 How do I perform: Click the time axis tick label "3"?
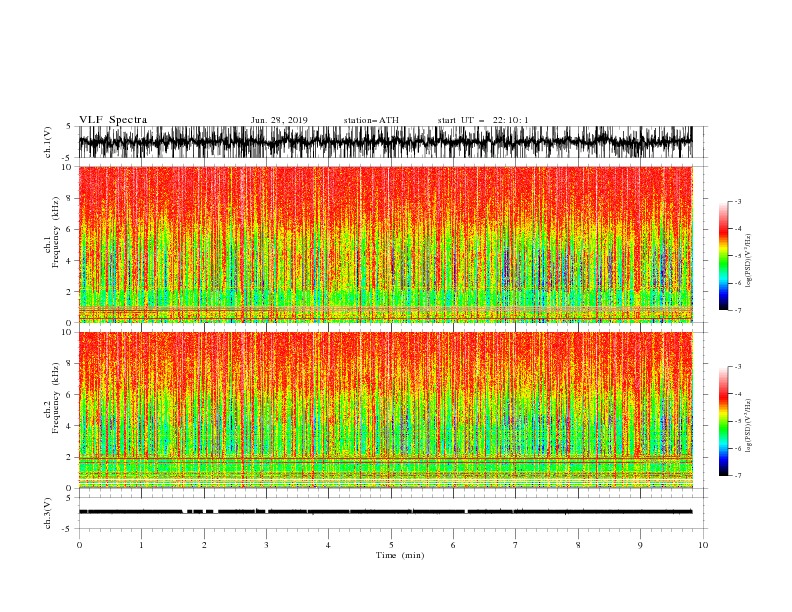[266, 545]
